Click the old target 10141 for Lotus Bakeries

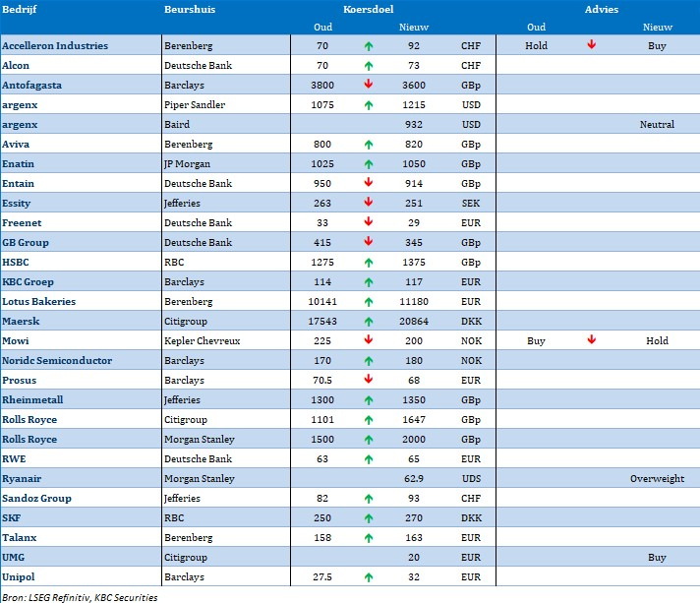(322, 301)
